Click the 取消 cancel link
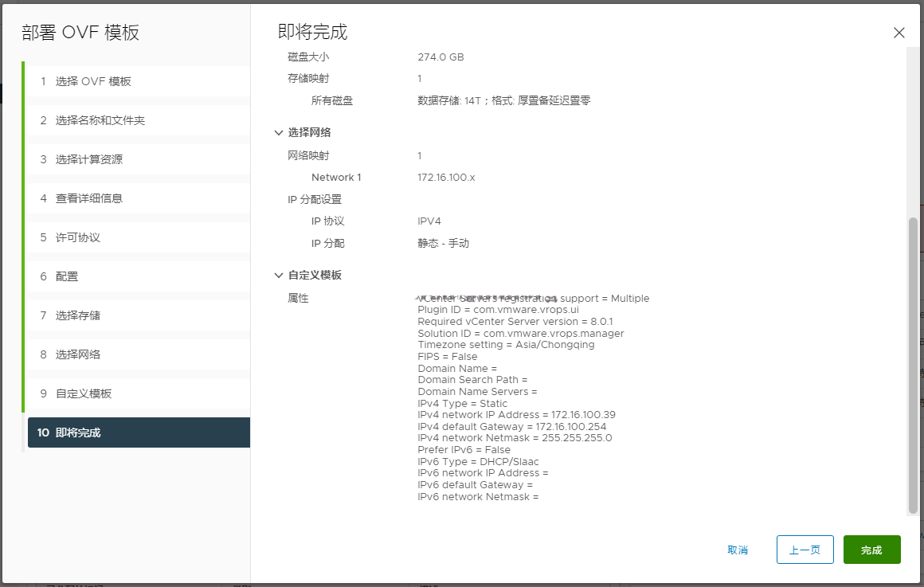Viewport: 924px width, 587px height. pyautogui.click(x=738, y=550)
